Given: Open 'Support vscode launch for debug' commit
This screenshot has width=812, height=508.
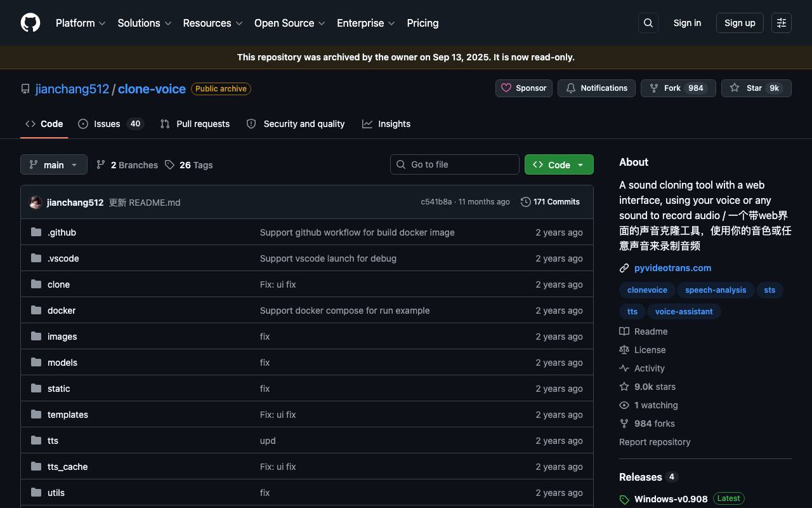Looking at the screenshot, I should pos(328,258).
